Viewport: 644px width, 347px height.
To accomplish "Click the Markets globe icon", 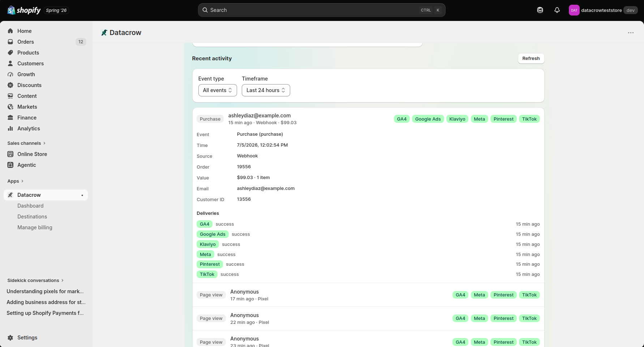I will tap(10, 107).
